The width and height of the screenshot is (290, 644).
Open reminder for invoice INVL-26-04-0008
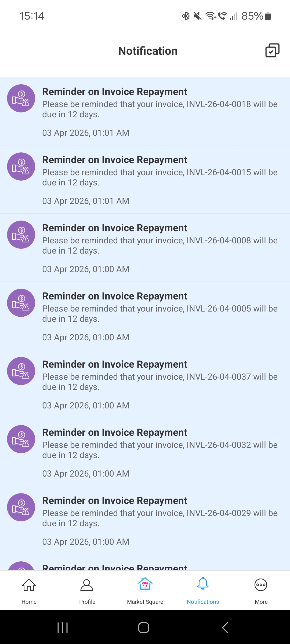tap(160, 247)
